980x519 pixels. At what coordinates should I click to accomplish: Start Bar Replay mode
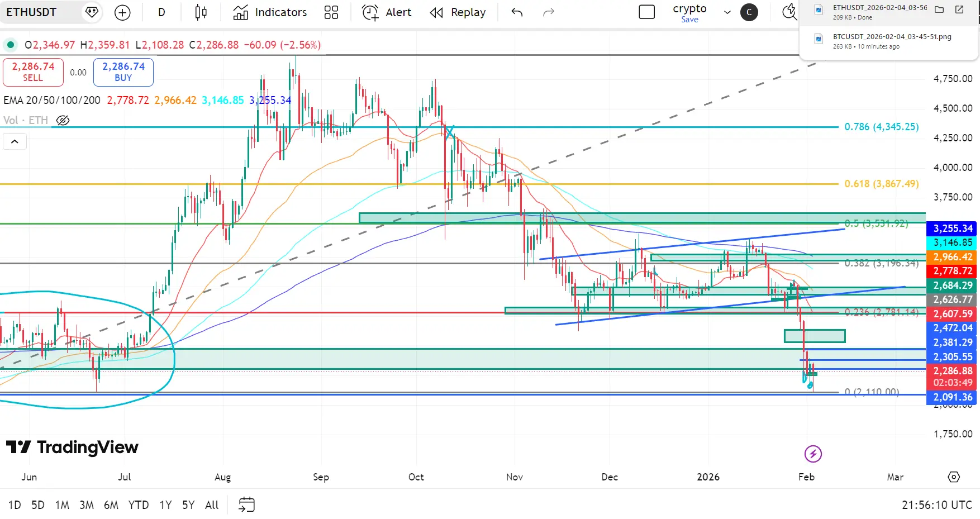[458, 12]
